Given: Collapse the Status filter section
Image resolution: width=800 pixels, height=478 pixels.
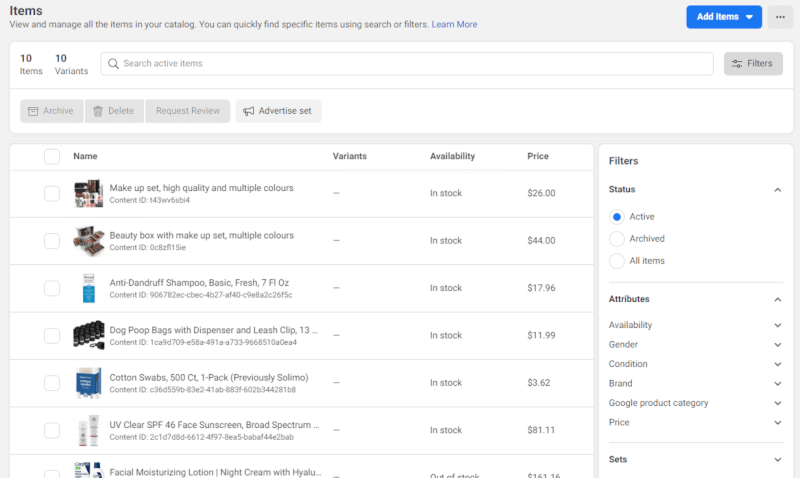Looking at the screenshot, I should point(778,190).
